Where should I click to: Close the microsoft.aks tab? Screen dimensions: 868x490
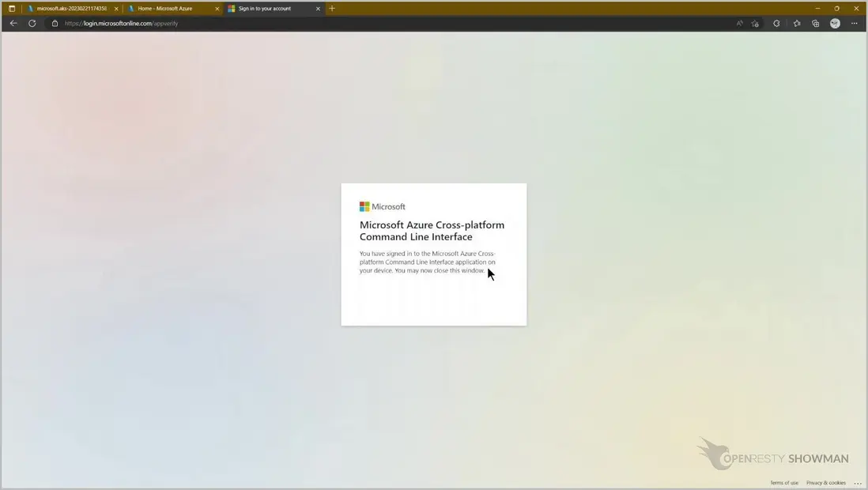tap(116, 9)
